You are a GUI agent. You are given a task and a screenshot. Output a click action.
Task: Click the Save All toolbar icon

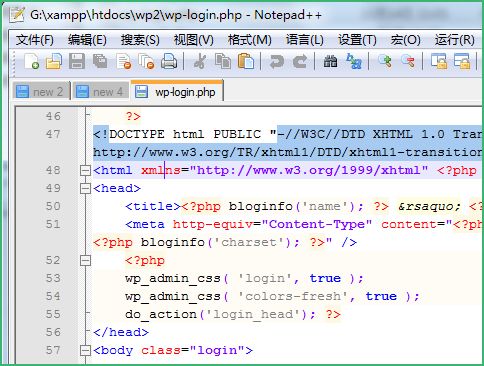click(100, 61)
